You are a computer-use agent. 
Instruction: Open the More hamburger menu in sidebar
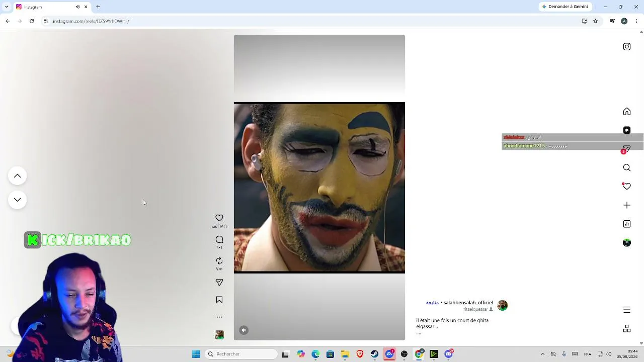pyautogui.click(x=627, y=310)
